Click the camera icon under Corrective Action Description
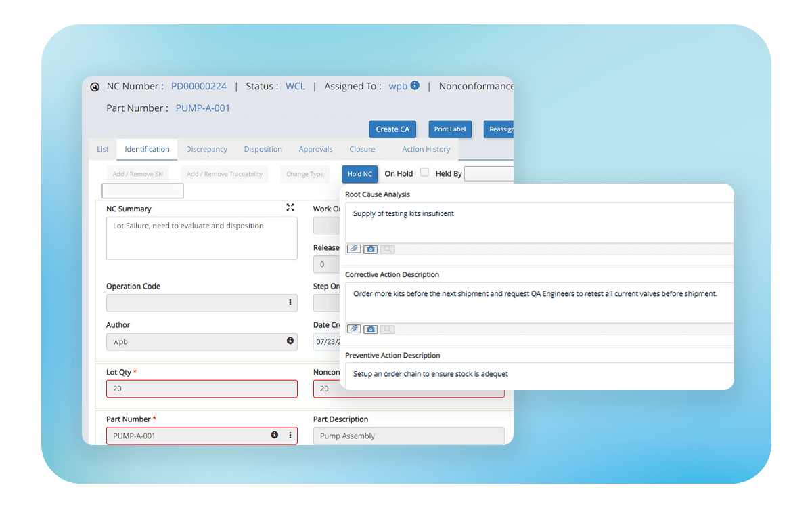This screenshot has height=508, width=812. click(370, 329)
